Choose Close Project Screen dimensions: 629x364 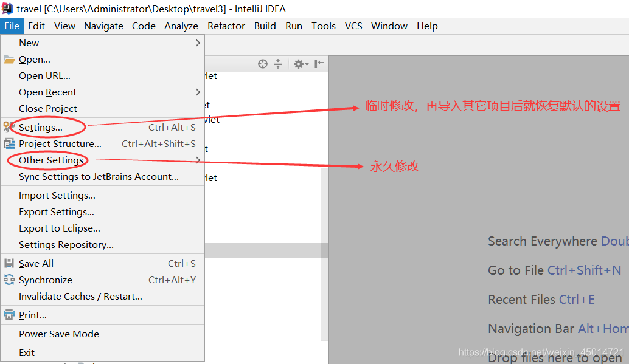pos(103,109)
